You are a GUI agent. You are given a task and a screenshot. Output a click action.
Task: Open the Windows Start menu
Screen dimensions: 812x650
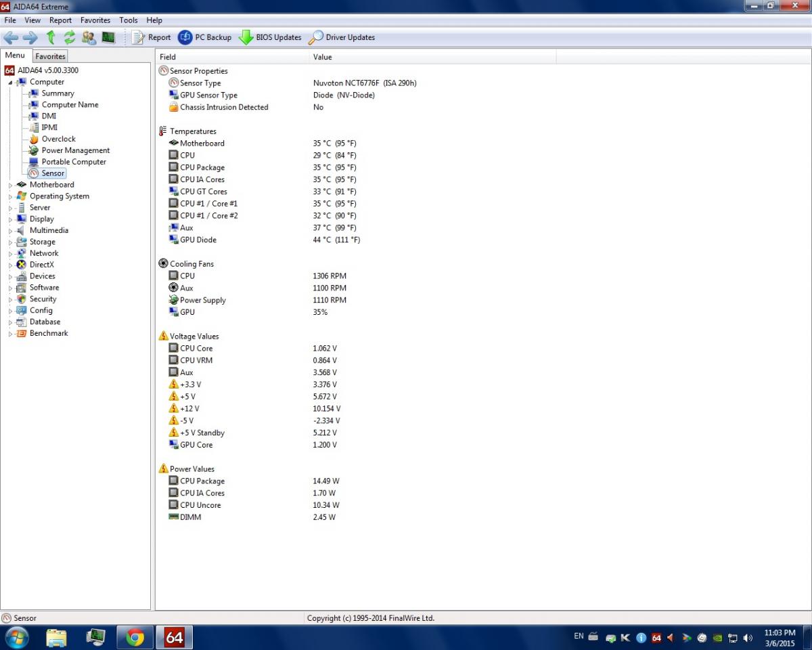point(16,637)
